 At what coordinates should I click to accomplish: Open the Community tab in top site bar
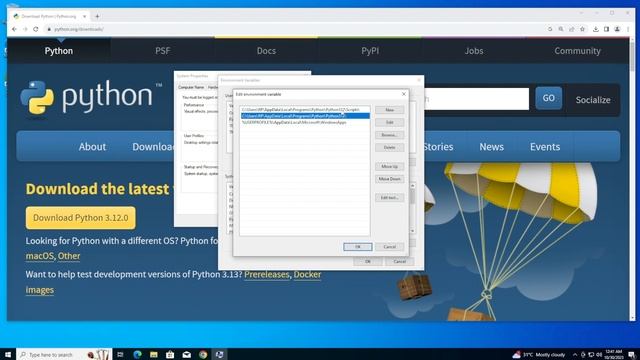point(577,51)
